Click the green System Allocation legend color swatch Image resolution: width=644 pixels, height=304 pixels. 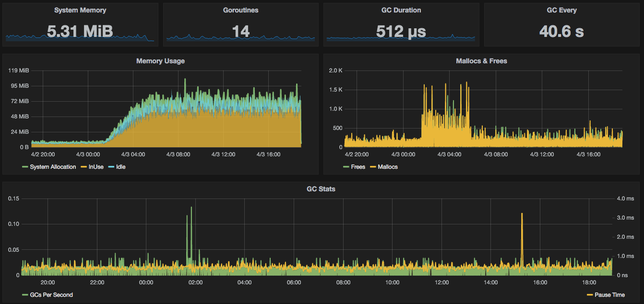(x=25, y=167)
